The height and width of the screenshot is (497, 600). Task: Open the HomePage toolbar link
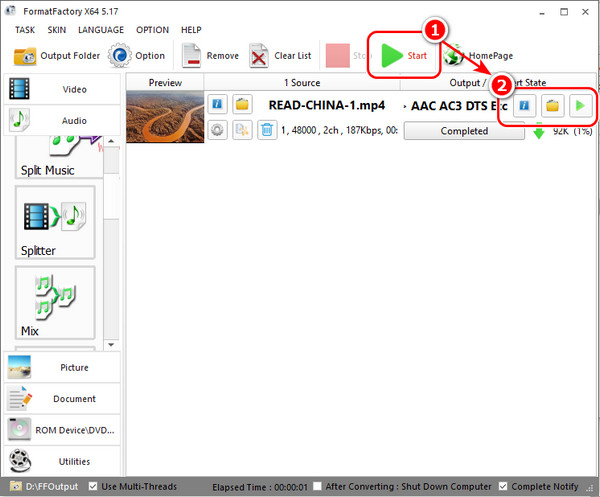point(478,56)
